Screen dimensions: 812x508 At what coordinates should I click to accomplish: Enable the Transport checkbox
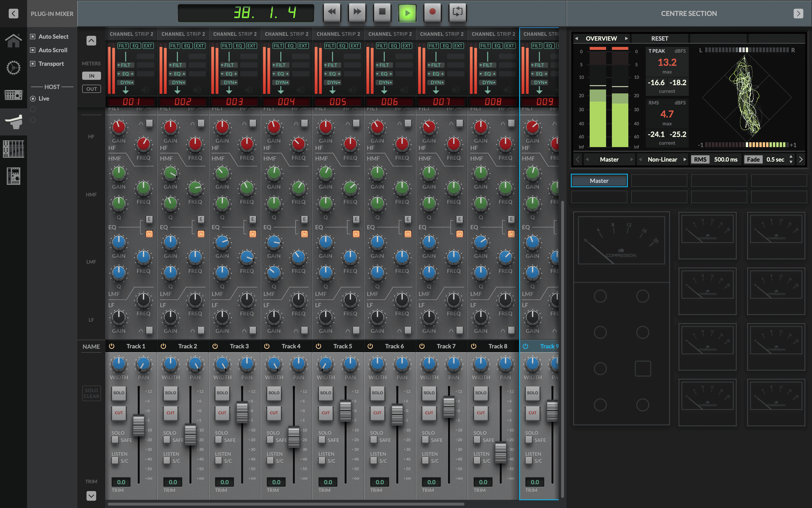coord(33,63)
